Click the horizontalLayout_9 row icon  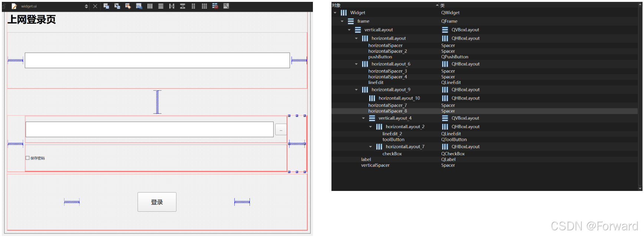pyautogui.click(x=365, y=90)
